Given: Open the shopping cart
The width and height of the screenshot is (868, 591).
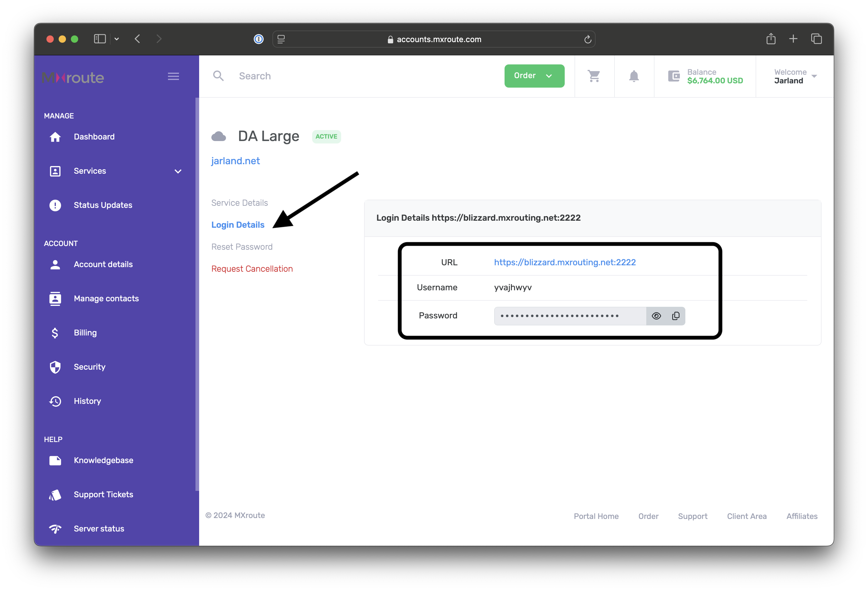Looking at the screenshot, I should tap(594, 76).
